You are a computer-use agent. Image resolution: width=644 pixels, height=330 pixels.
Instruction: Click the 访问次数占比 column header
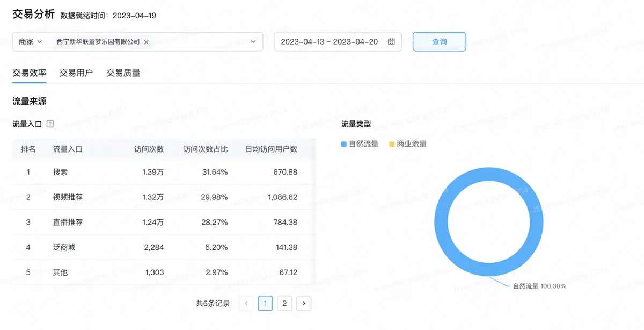(206, 149)
